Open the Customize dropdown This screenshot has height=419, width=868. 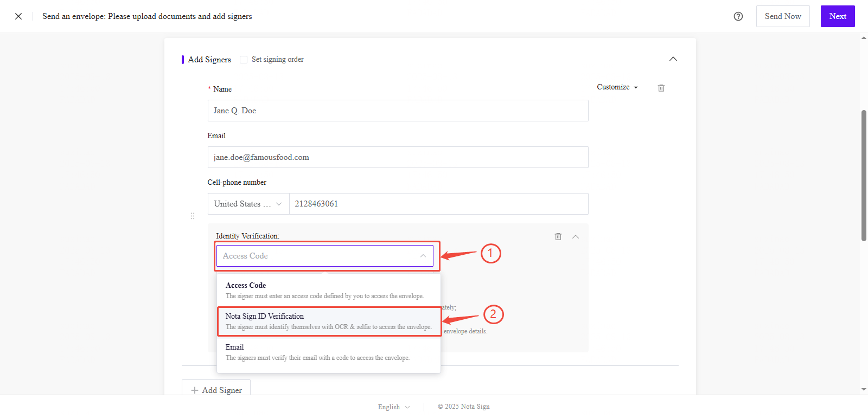point(617,87)
